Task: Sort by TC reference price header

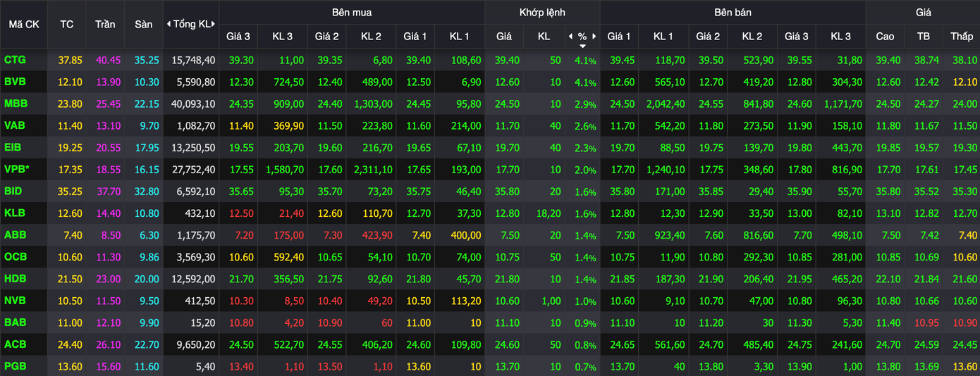Action: click(x=67, y=24)
